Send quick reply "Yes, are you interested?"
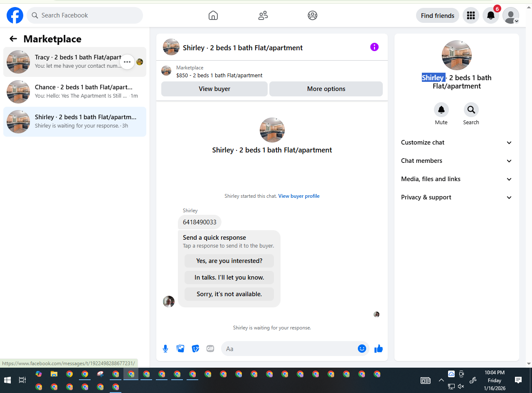The width and height of the screenshot is (532, 393). [229, 261]
